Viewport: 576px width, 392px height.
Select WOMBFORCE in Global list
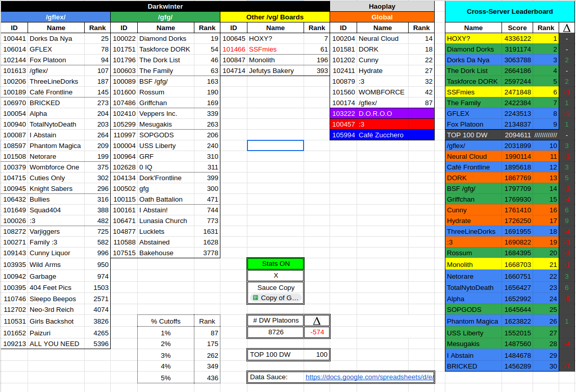pos(383,92)
